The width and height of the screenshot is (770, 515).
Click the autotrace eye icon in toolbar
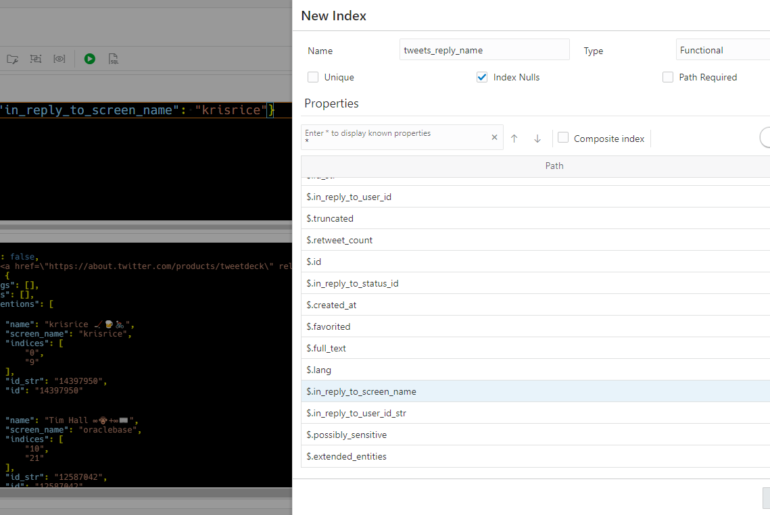click(59, 59)
